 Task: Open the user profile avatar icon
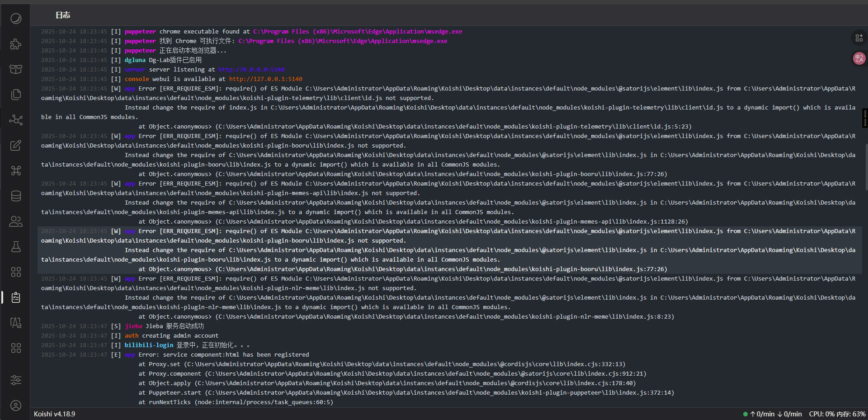[16, 406]
